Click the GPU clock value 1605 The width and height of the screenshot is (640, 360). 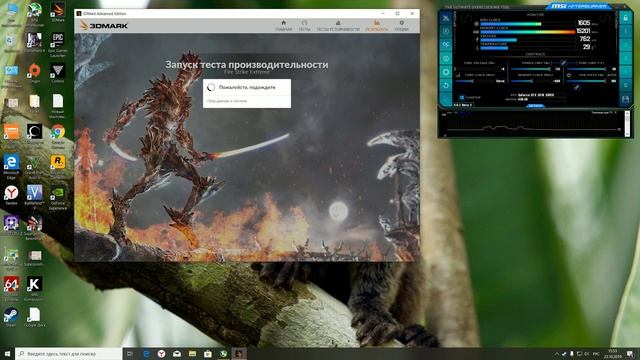click(x=584, y=23)
